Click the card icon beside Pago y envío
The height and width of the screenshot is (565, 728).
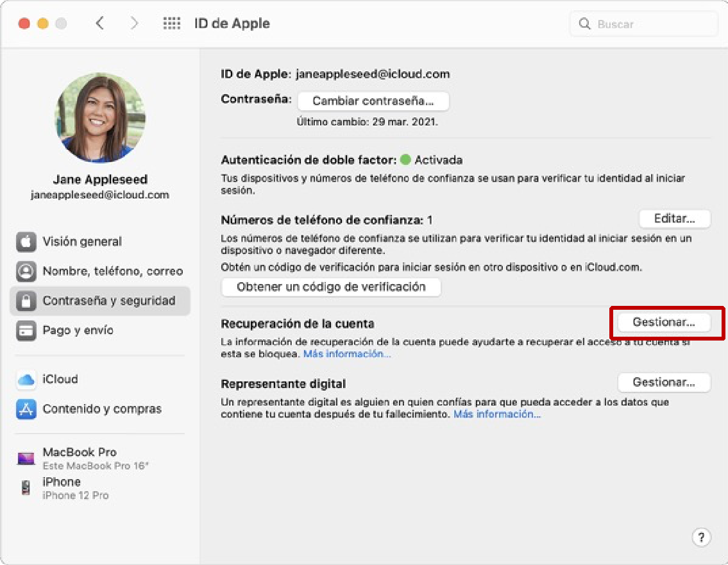coord(26,330)
